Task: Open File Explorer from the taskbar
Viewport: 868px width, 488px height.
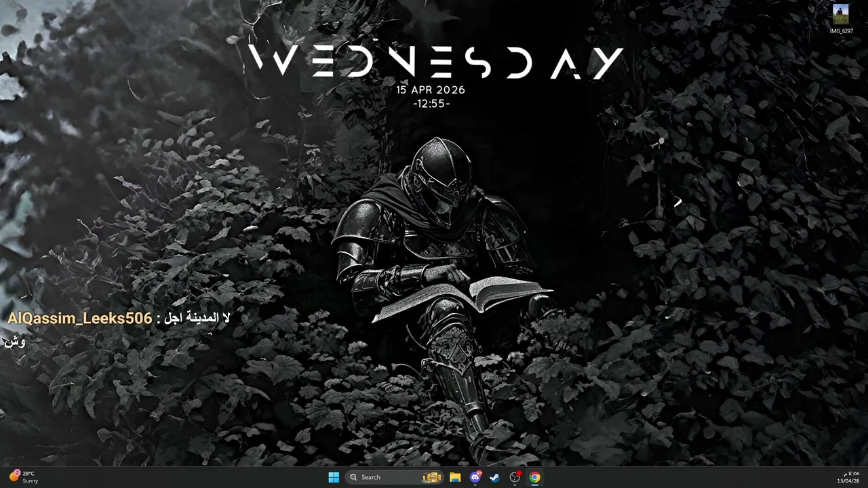Action: coord(455,477)
